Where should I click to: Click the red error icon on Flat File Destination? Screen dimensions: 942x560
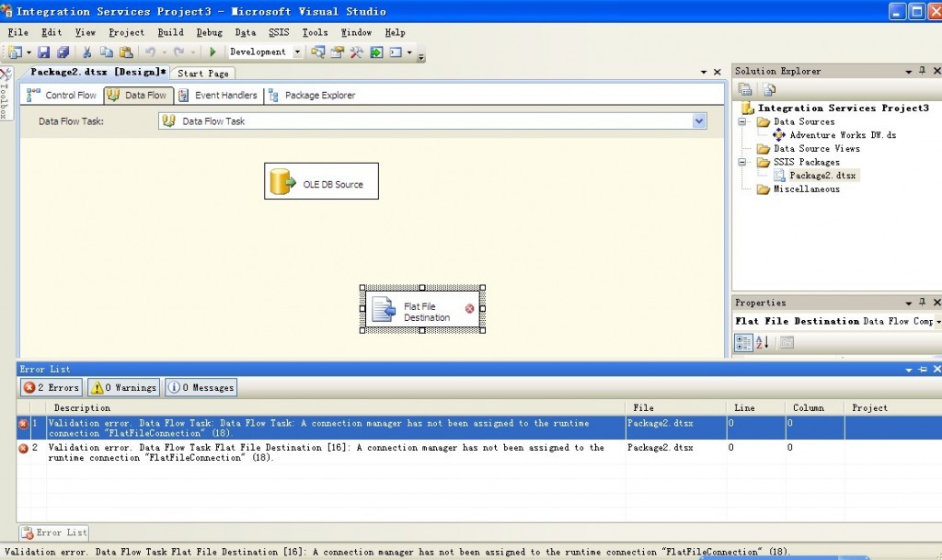click(x=470, y=309)
